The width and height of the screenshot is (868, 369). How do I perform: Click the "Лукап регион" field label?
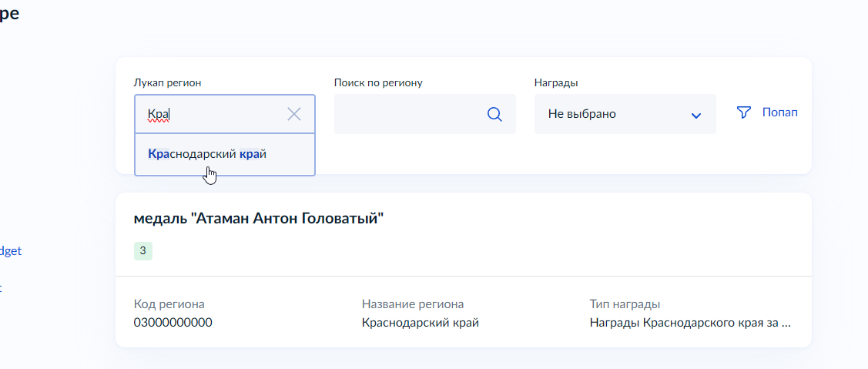click(x=173, y=82)
